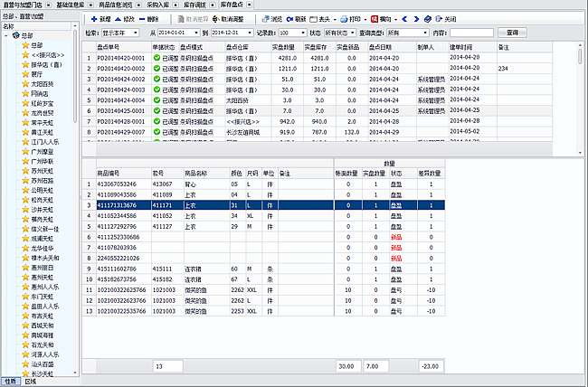Switch to the 商品信息浏览 tab
Screen dimensions: 588x387
tap(114, 5)
